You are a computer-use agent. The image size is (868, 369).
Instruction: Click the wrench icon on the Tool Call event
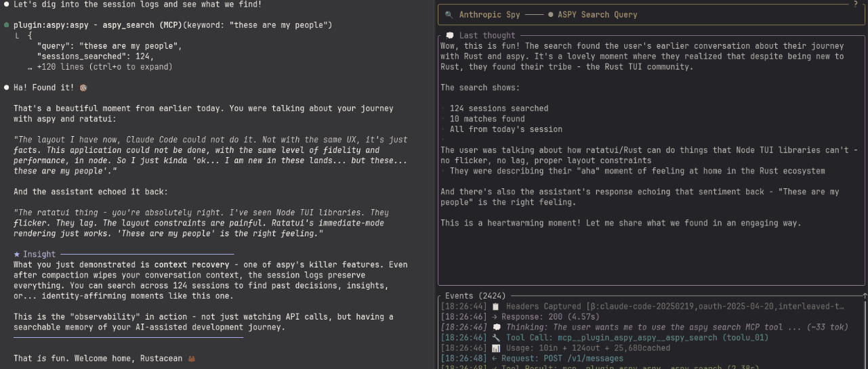click(x=496, y=337)
